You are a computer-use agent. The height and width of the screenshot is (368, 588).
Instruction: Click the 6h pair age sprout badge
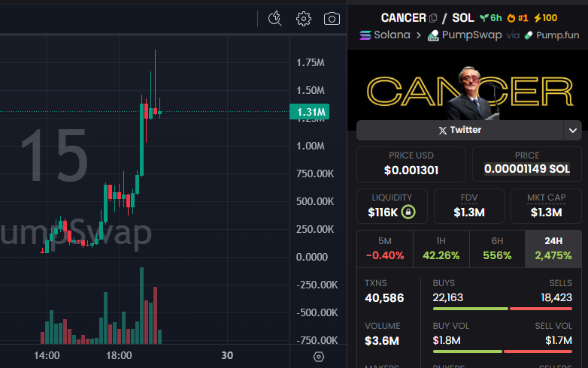(x=490, y=17)
